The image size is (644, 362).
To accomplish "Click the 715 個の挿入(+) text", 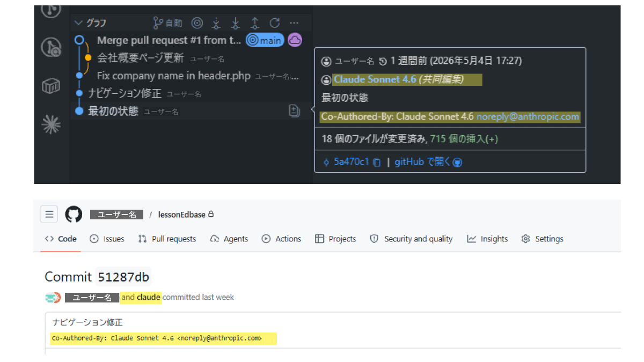I will [464, 139].
